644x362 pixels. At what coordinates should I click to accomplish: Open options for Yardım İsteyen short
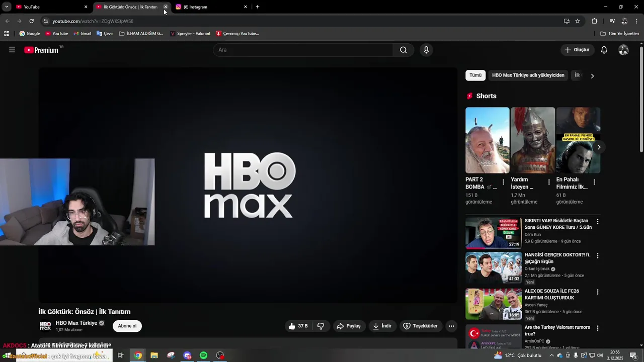[549, 183]
